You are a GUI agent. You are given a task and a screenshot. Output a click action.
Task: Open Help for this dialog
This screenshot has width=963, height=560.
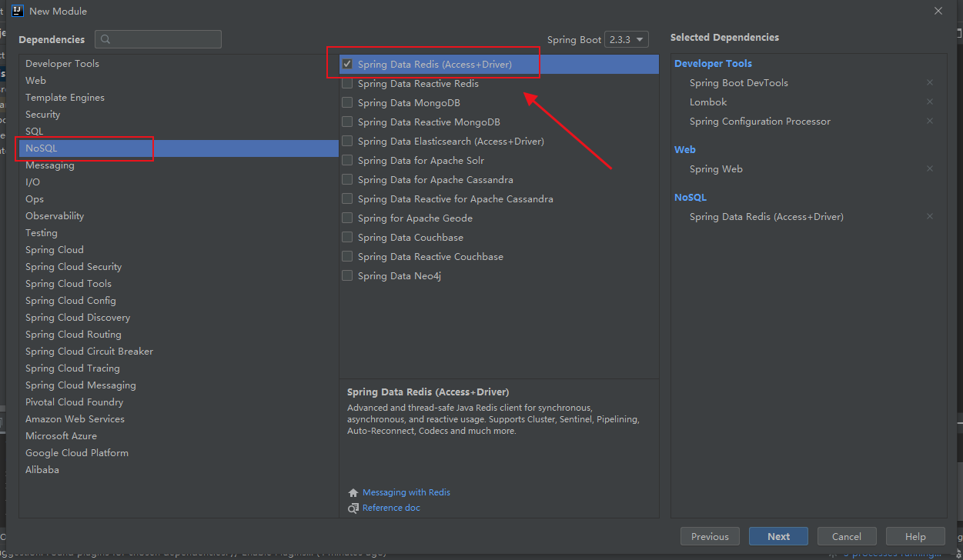915,536
